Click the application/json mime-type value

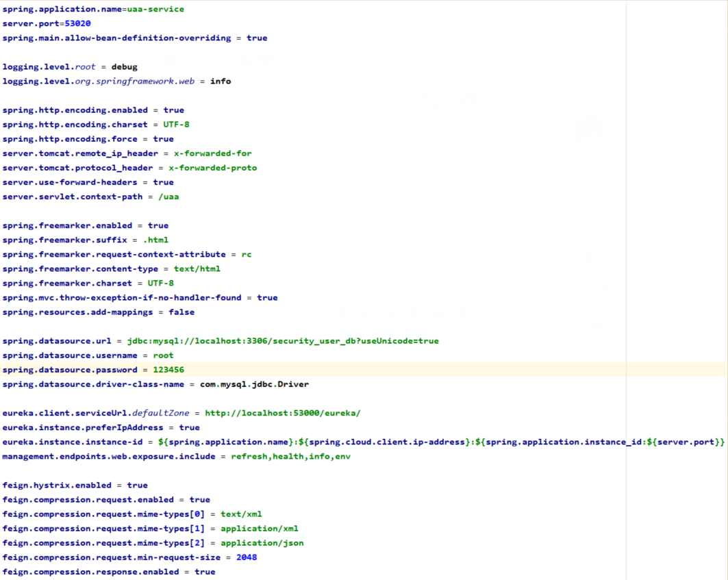[x=262, y=543]
